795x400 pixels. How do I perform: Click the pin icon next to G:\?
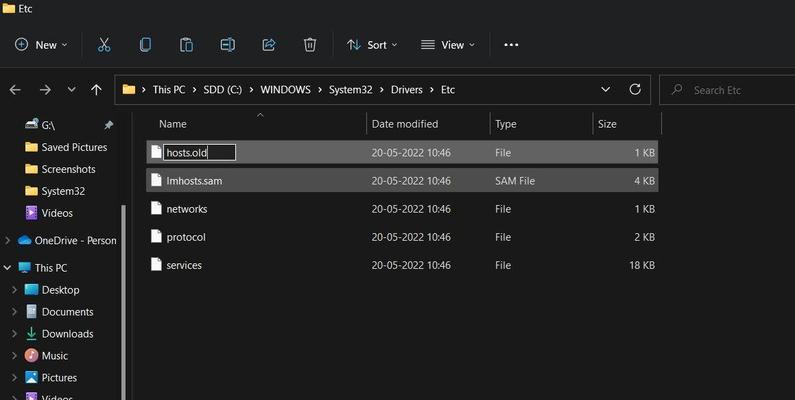tap(109, 125)
